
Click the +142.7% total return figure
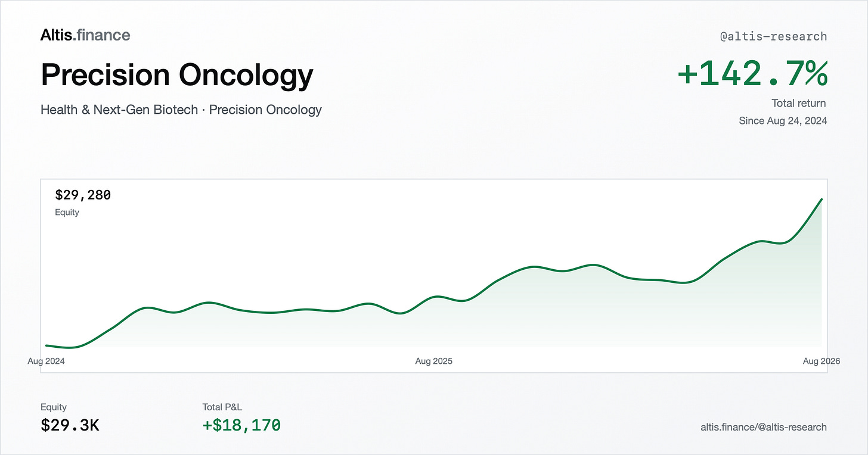point(752,74)
